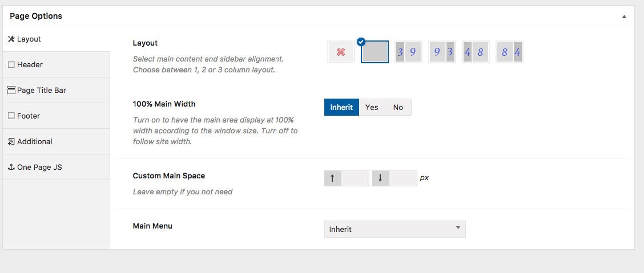644x273 pixels.
Task: Set 100% Main Width to Yes
Action: click(372, 107)
